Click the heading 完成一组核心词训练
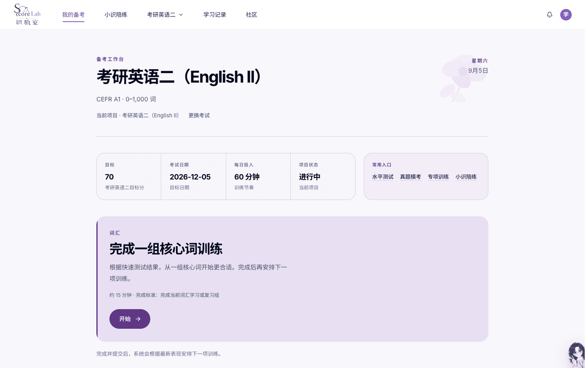The image size is (588, 368). pos(166,249)
